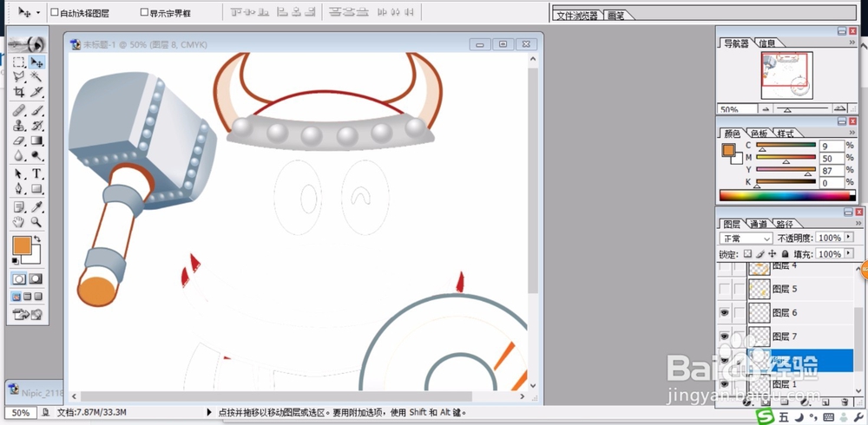Image resolution: width=868 pixels, height=425 pixels.
Task: Reset to default foreground and background colors
Action: click(16, 261)
